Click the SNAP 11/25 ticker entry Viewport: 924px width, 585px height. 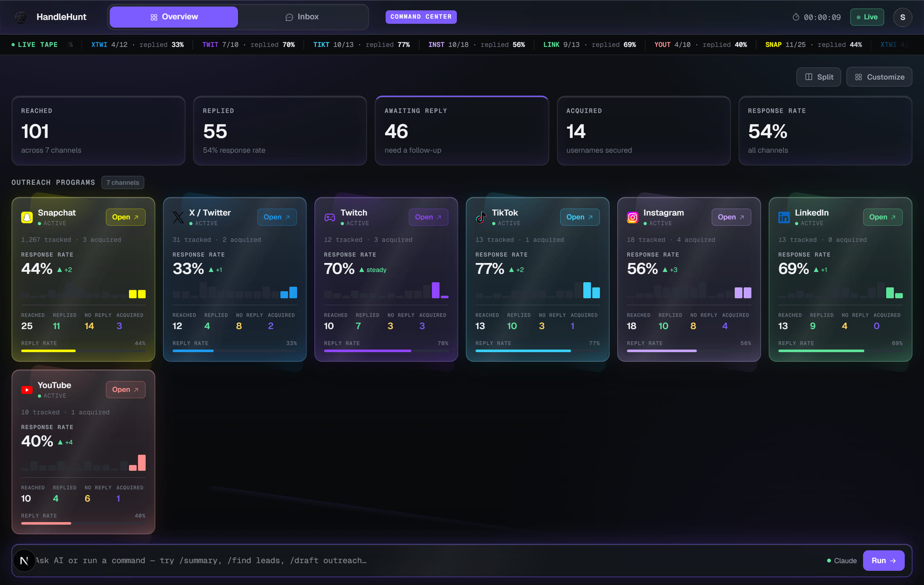point(813,45)
